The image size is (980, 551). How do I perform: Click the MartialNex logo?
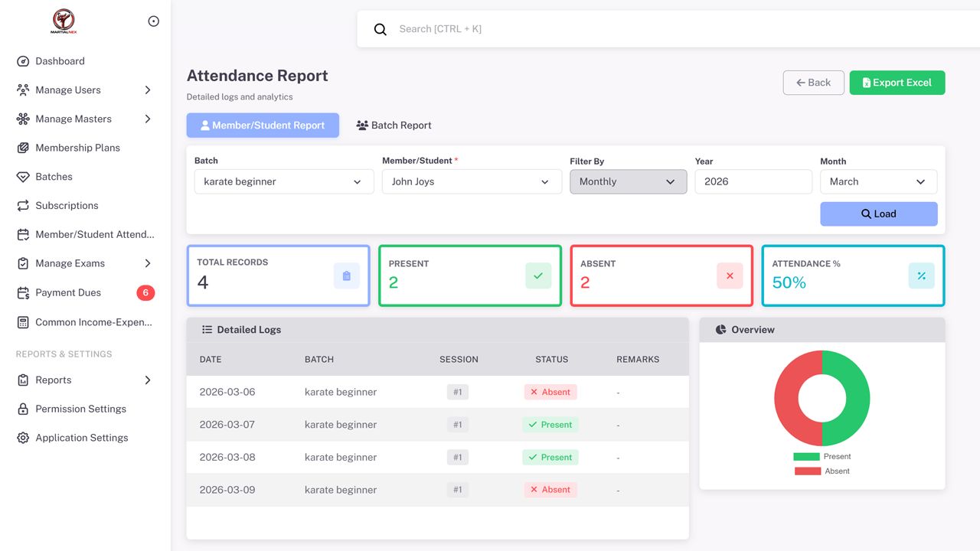[64, 21]
